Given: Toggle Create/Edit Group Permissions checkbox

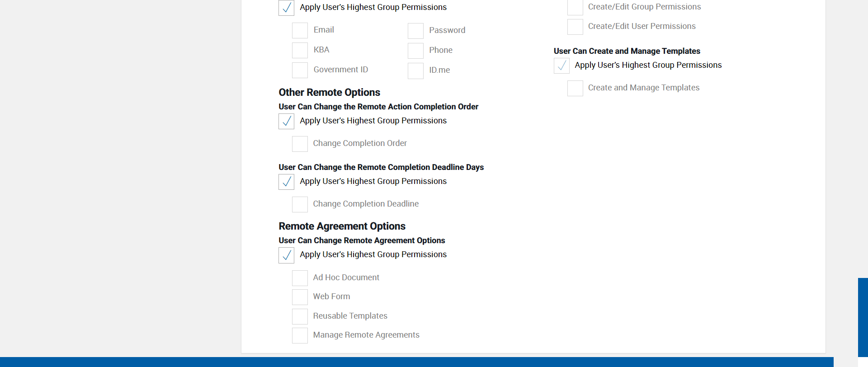Looking at the screenshot, I should pyautogui.click(x=575, y=7).
